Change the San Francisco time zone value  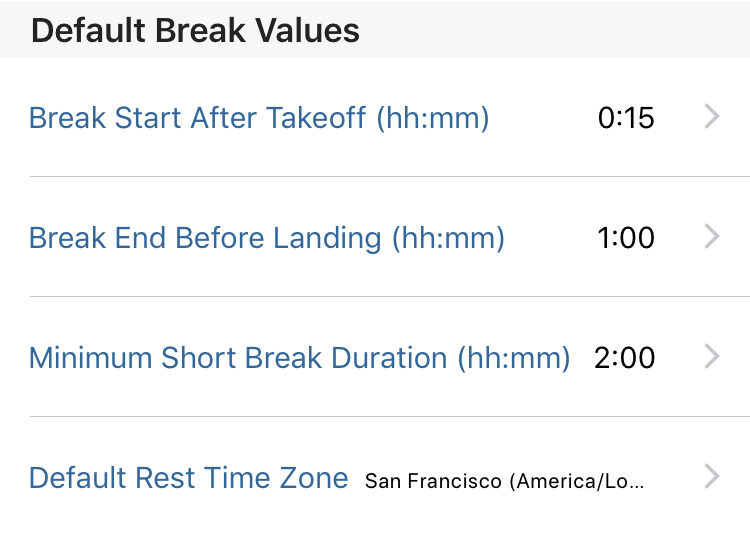point(505,481)
